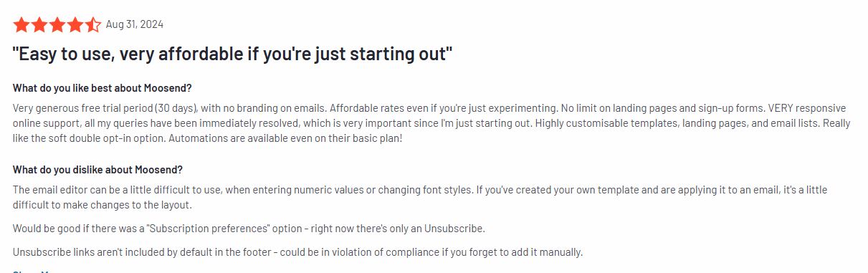868x273 pixels.
Task: Select the second rating star
Action: (39, 25)
